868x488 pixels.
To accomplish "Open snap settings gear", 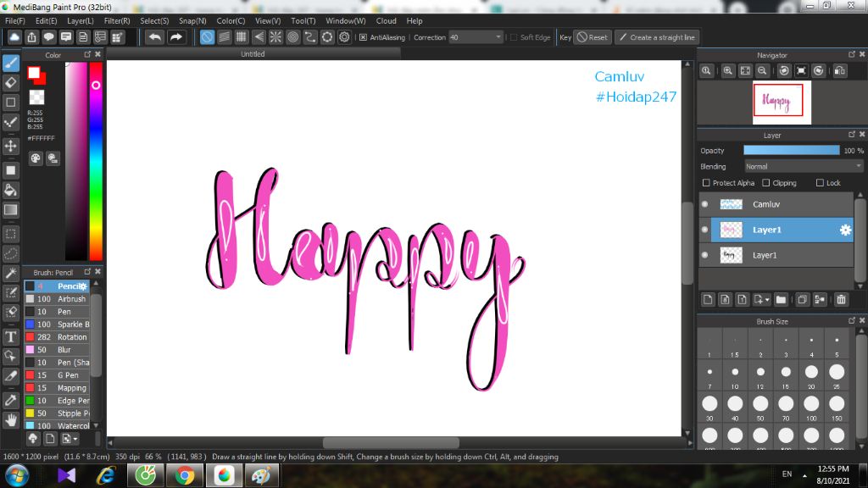I will point(344,37).
